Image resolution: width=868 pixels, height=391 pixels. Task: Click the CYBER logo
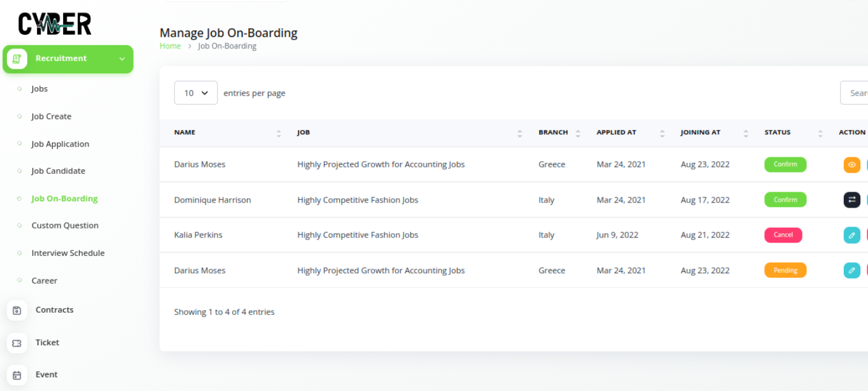click(55, 24)
